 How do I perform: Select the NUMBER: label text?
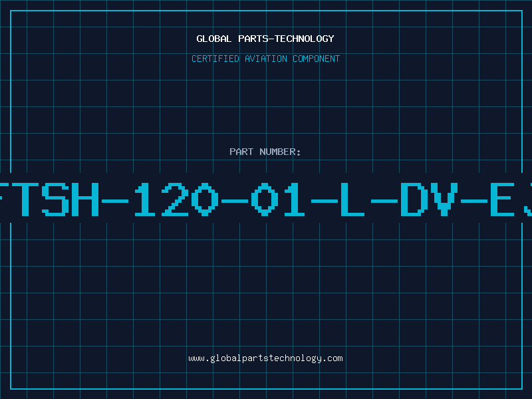point(280,152)
